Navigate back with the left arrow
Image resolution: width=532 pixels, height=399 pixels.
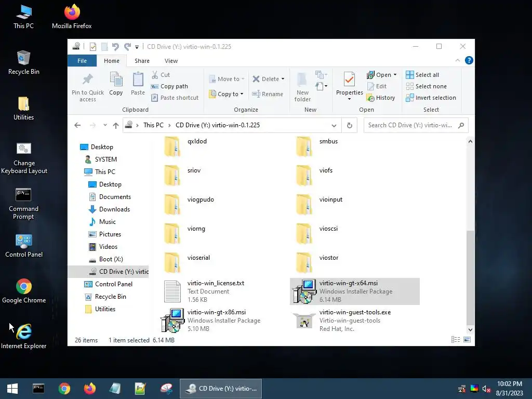[77, 125]
